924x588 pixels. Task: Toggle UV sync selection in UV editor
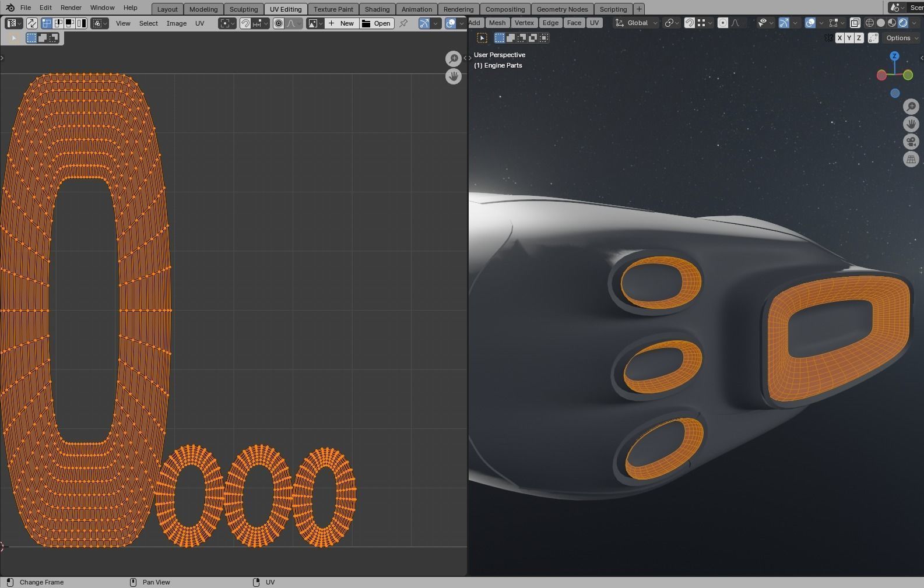pyautogui.click(x=31, y=23)
